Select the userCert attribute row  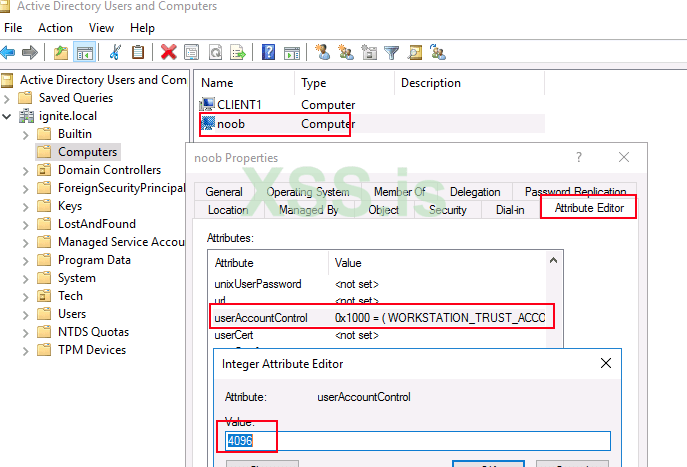379,335
